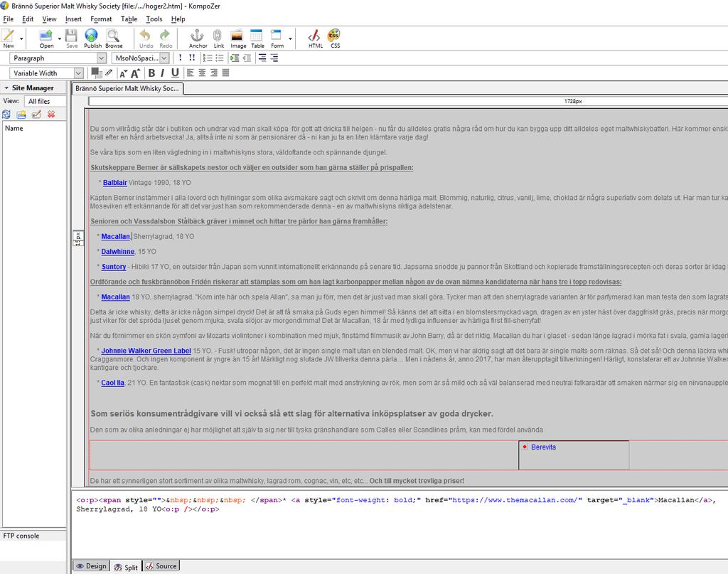The height and width of the screenshot is (574, 728).
Task: Align text to the left
Action: coord(191,73)
